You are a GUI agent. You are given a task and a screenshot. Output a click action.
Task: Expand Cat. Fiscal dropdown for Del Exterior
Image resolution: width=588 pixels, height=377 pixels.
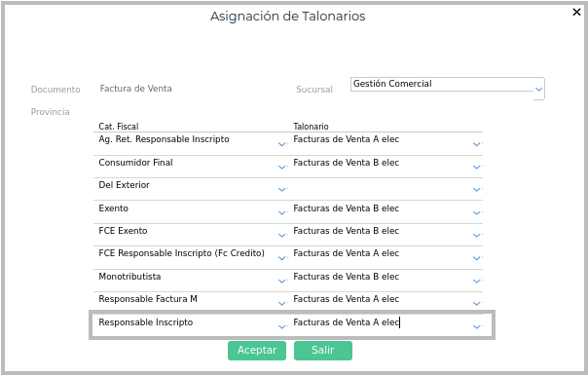click(282, 189)
